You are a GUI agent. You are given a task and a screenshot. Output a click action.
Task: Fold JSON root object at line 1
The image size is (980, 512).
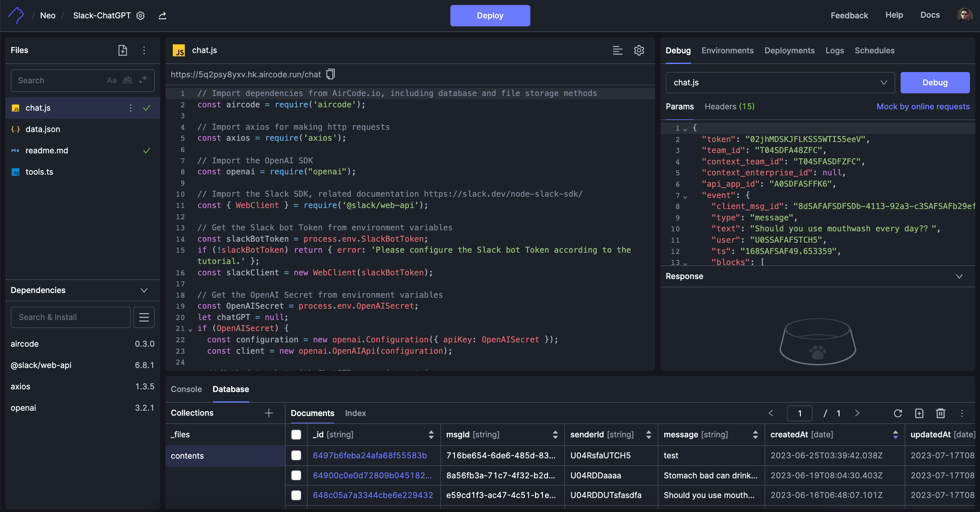[x=685, y=129]
